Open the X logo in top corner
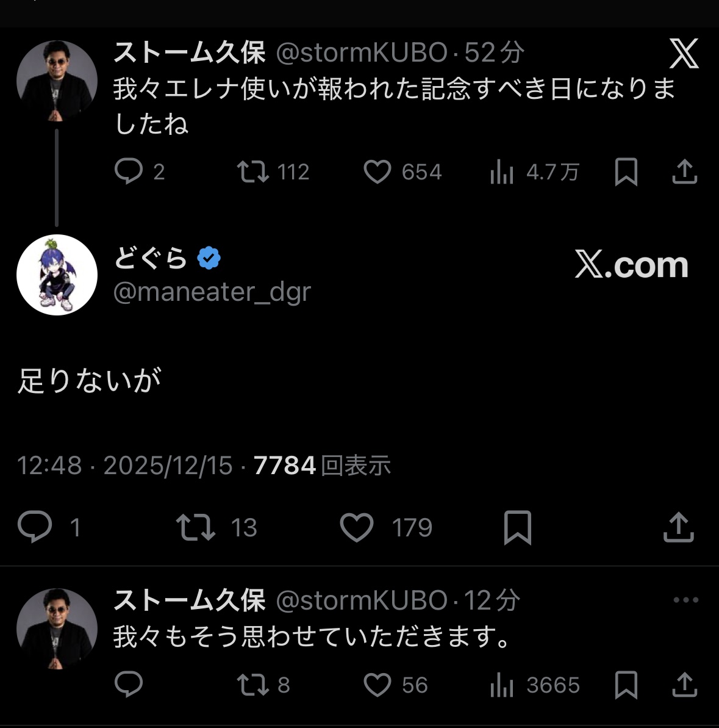The height and width of the screenshot is (728, 719). (684, 54)
